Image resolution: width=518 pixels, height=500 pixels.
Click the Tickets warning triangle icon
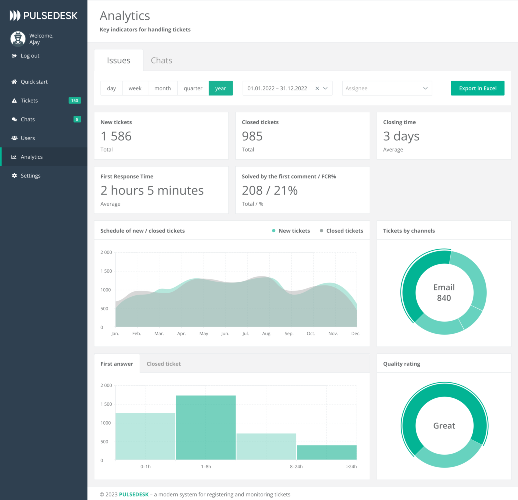(x=14, y=100)
